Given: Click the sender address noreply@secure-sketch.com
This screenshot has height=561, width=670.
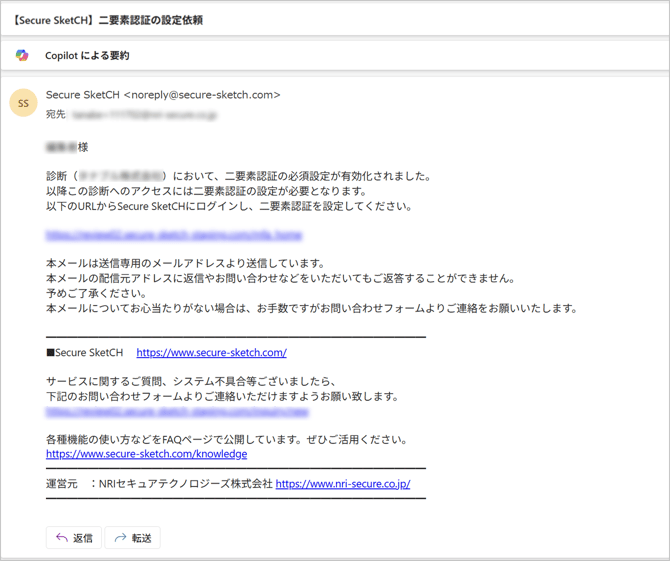Looking at the screenshot, I should (x=202, y=95).
